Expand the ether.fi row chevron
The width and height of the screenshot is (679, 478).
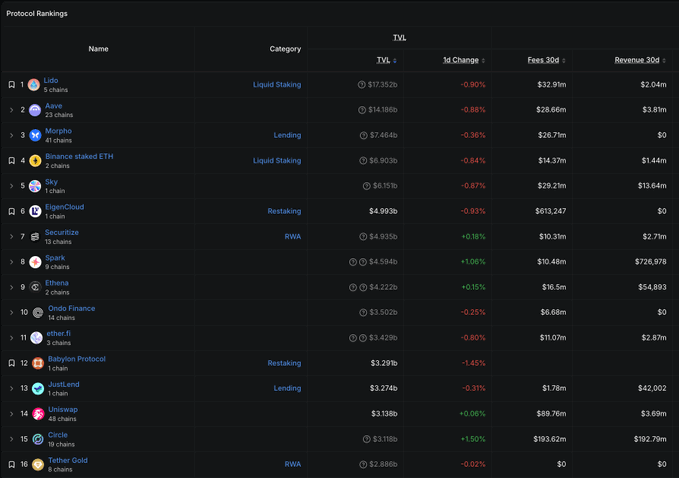(x=12, y=338)
